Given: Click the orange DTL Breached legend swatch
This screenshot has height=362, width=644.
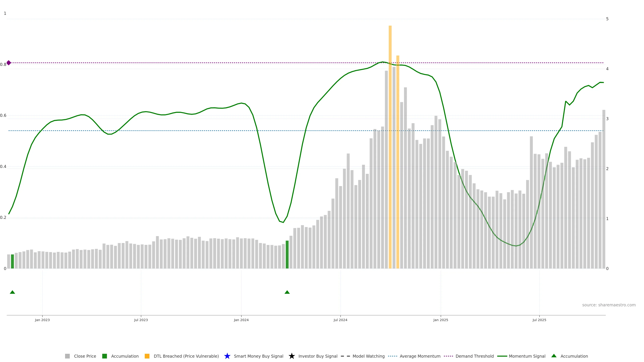Looking at the screenshot, I should point(147,356).
